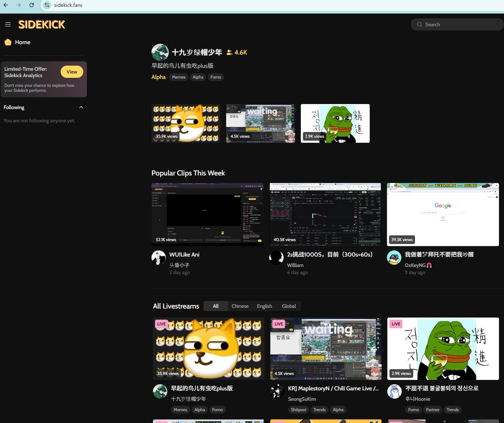Click the View analytics button

(x=72, y=72)
